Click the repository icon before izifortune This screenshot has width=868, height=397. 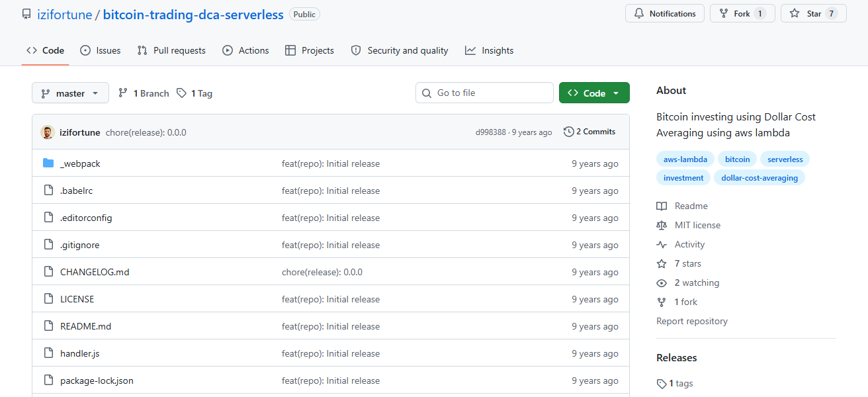26,14
